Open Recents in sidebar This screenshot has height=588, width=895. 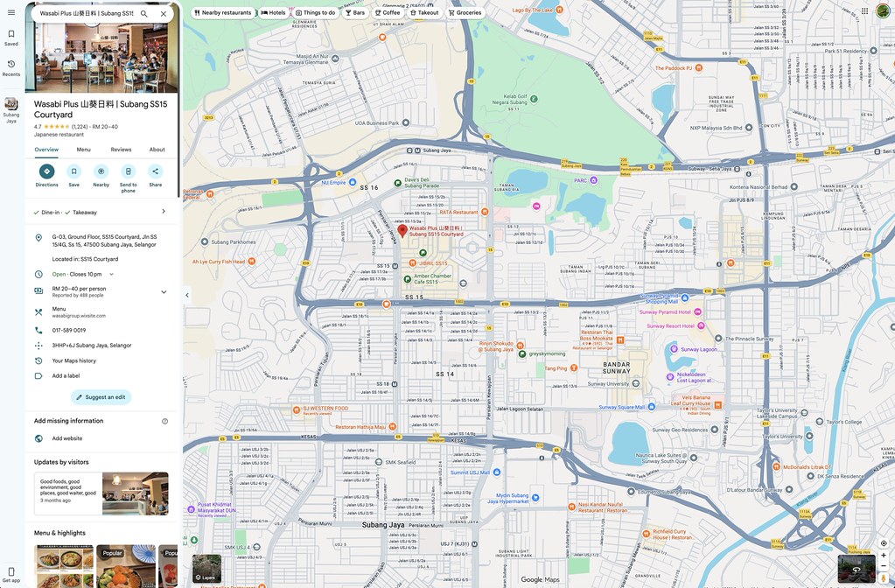coord(11,68)
